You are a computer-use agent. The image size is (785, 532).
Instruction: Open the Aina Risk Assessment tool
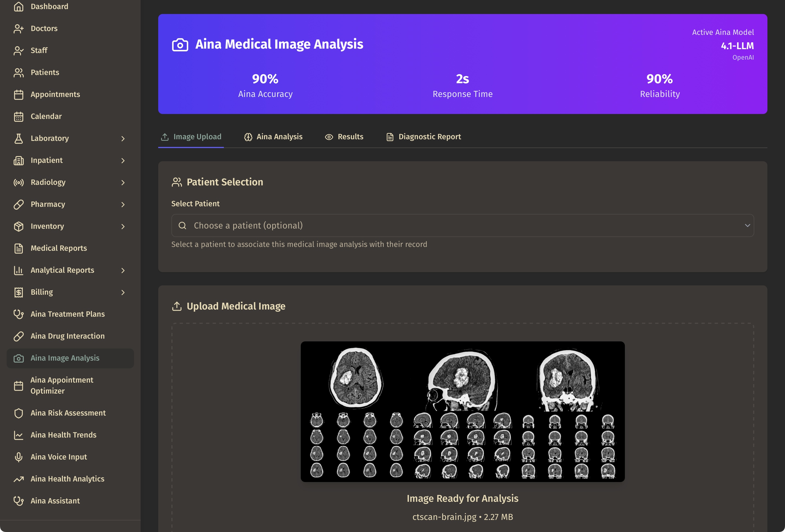point(67,413)
